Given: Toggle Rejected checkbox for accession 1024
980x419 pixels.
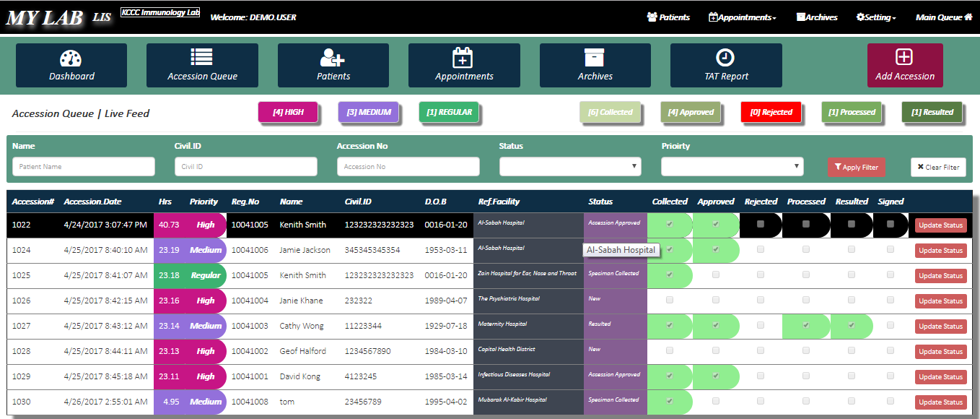Looking at the screenshot, I should 761,249.
